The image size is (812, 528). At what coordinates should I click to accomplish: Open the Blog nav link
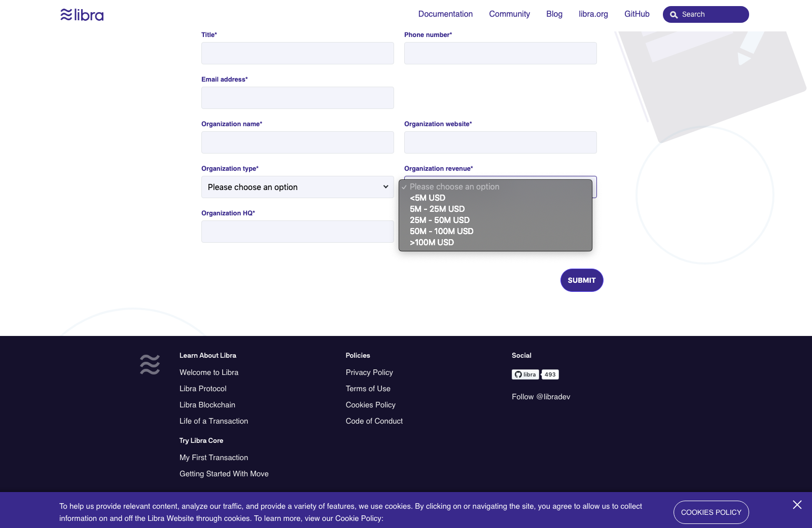point(554,14)
